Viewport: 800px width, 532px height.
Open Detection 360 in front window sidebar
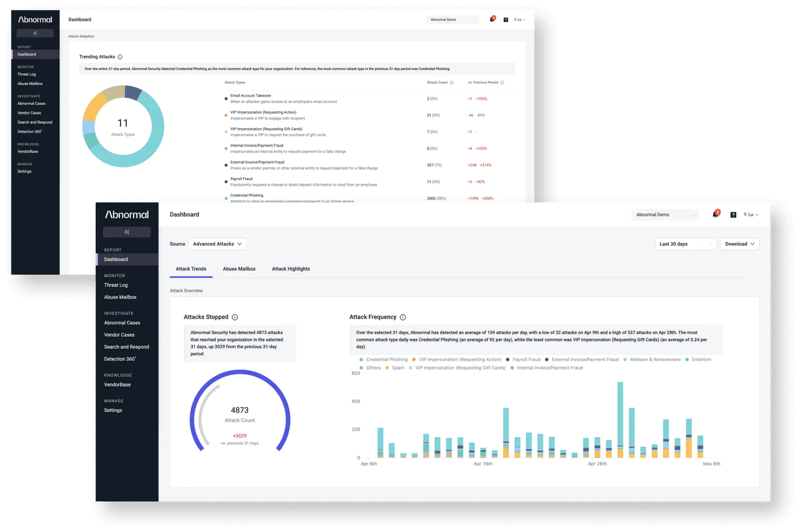tap(120, 359)
